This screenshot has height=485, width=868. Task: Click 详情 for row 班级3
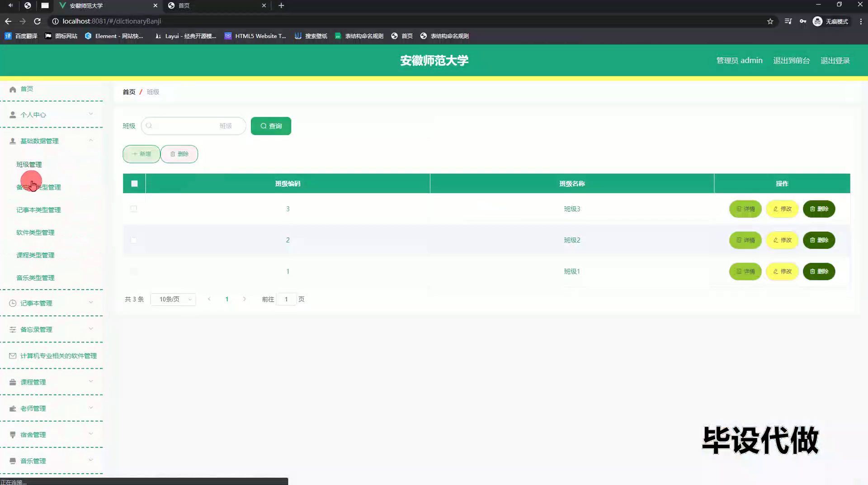pos(745,209)
